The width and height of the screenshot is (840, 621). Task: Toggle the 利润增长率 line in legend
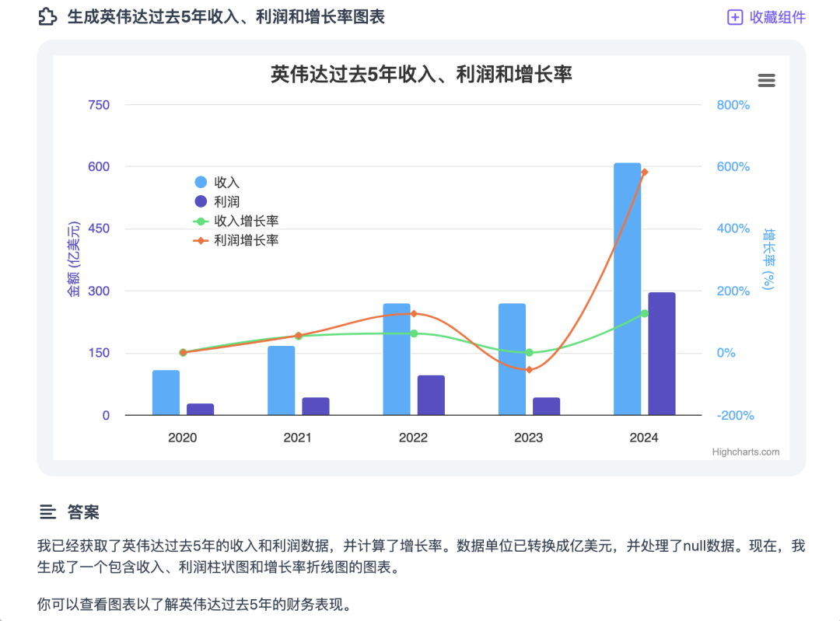[236, 240]
